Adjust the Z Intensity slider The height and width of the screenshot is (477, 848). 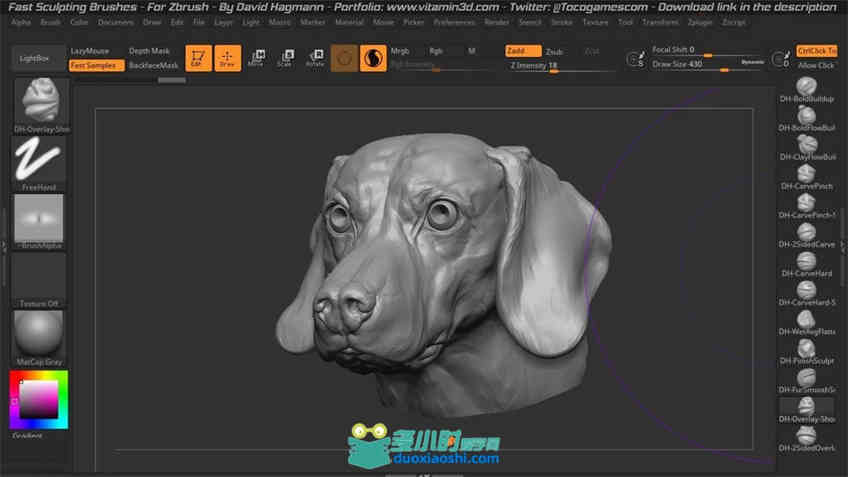click(x=560, y=66)
